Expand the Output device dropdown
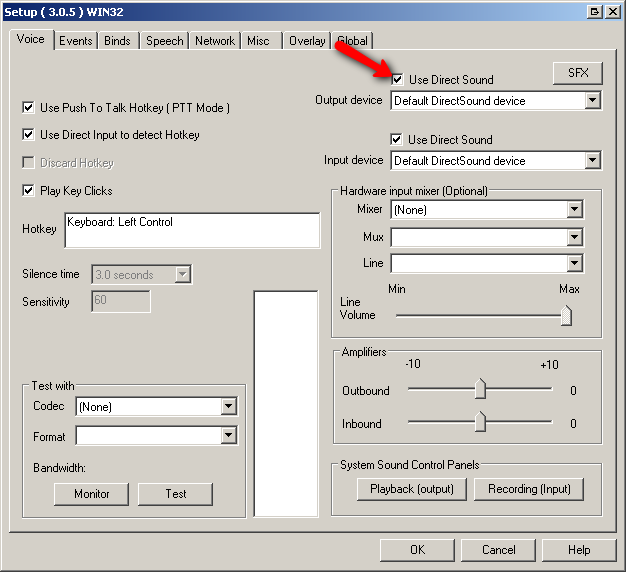 (592, 101)
